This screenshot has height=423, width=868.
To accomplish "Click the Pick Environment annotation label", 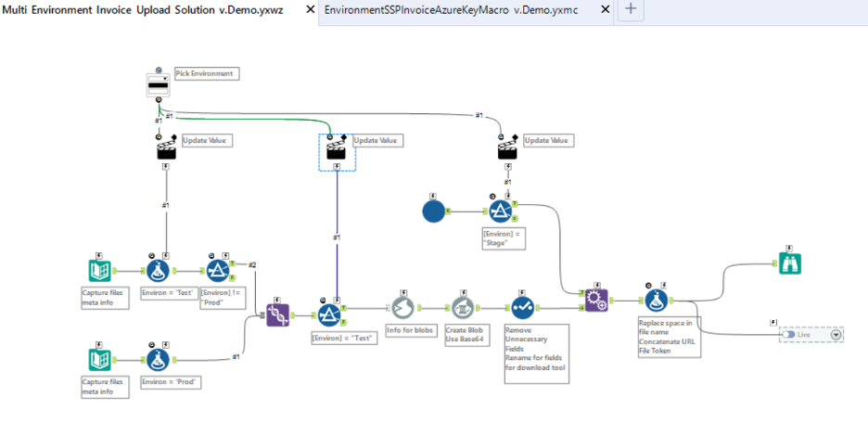I will click(207, 73).
